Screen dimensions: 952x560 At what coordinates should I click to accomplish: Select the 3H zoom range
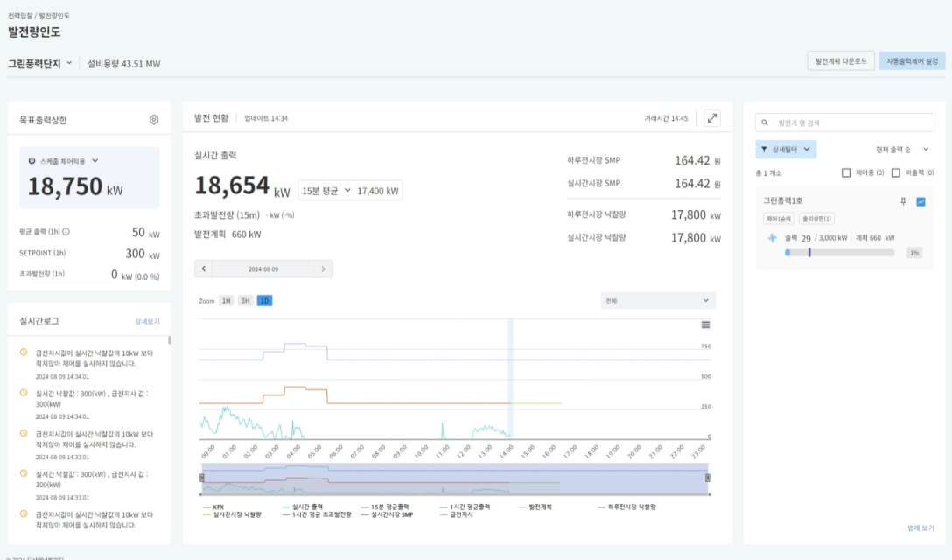[245, 301]
